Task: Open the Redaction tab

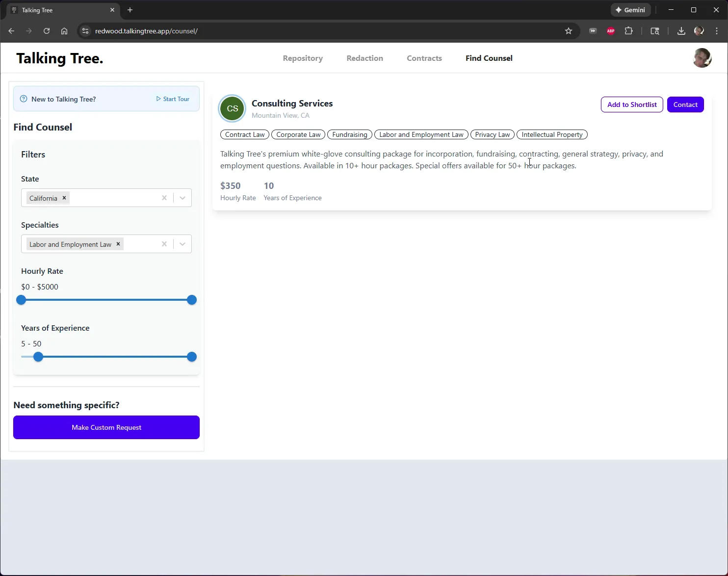Action: coord(365,58)
